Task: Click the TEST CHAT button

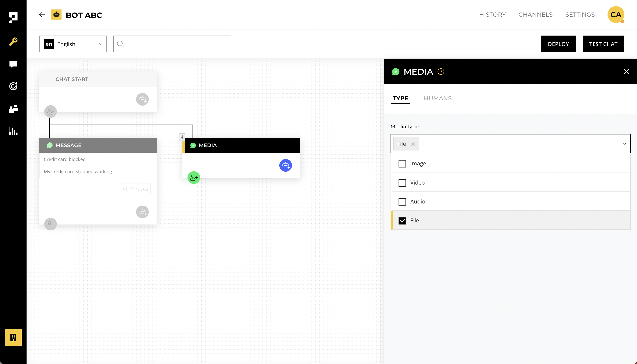Action: point(603,44)
